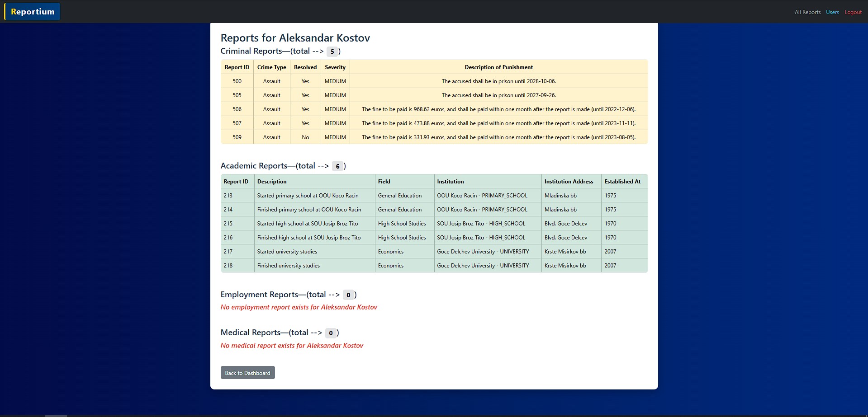The width and height of the screenshot is (868, 417).
Task: Click Krste Misirkov bb address in row 217
Action: (x=565, y=252)
